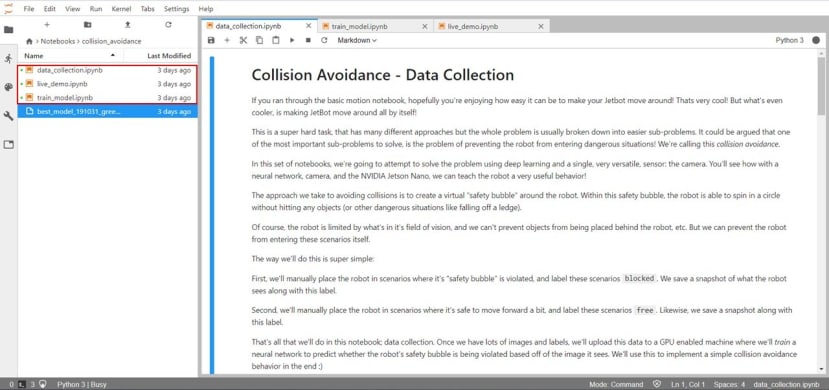Save the notebook with the disk icon

pyautogui.click(x=211, y=40)
